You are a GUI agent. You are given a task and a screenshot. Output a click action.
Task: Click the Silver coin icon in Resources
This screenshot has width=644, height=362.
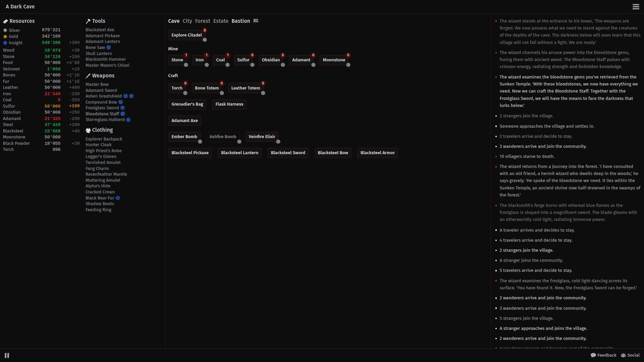click(x=5, y=30)
